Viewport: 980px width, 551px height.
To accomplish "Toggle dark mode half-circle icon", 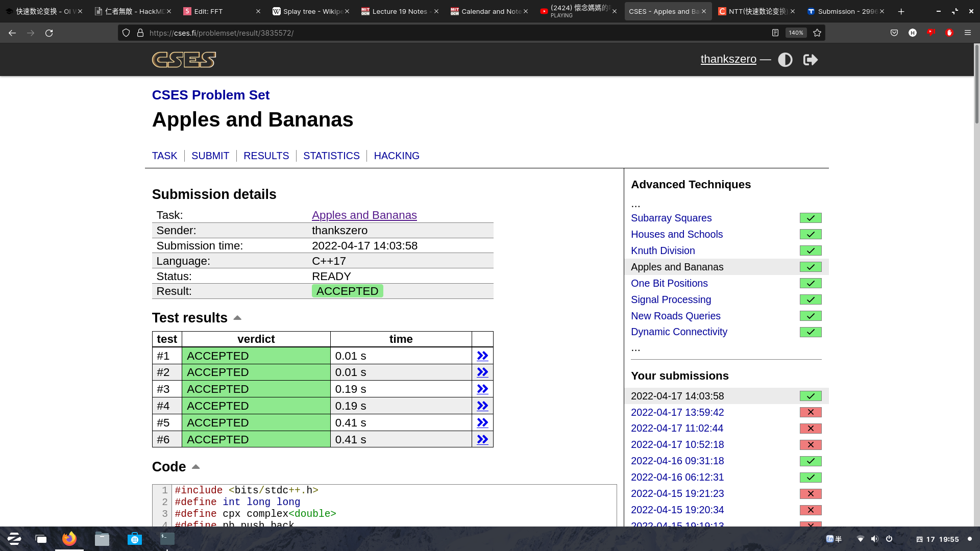I will (785, 60).
